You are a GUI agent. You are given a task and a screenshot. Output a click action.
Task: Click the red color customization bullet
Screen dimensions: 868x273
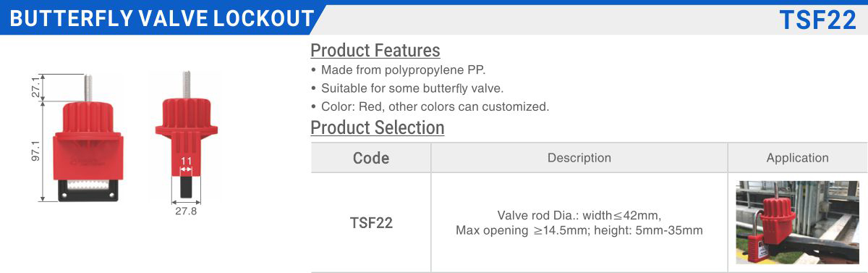click(x=430, y=106)
